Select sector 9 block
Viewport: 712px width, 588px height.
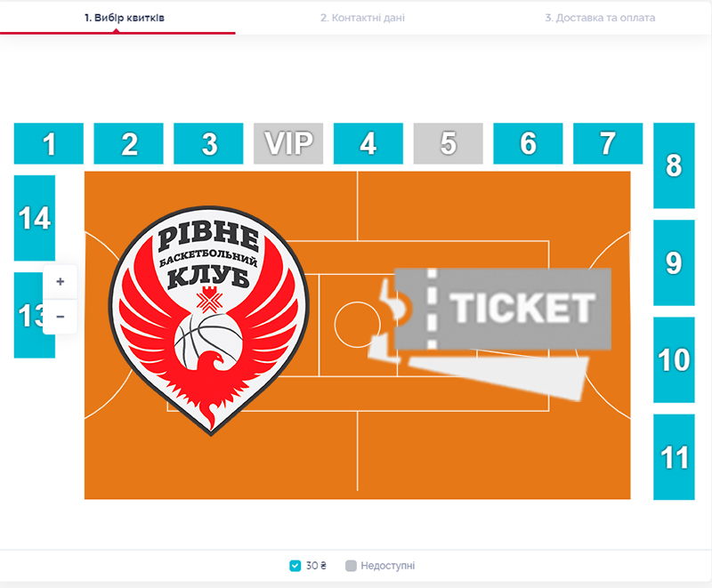[x=674, y=262]
